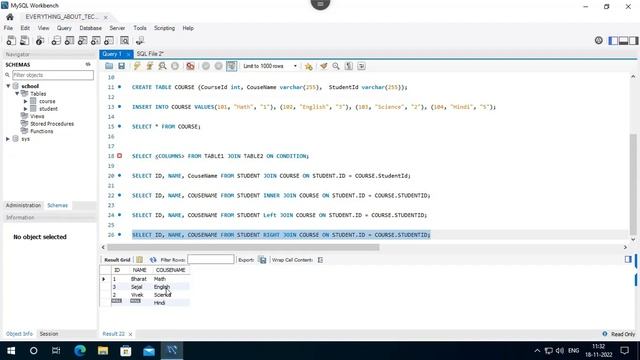Toggle auto-commit mode button
Screen dimensions: 640x360
tap(231, 66)
